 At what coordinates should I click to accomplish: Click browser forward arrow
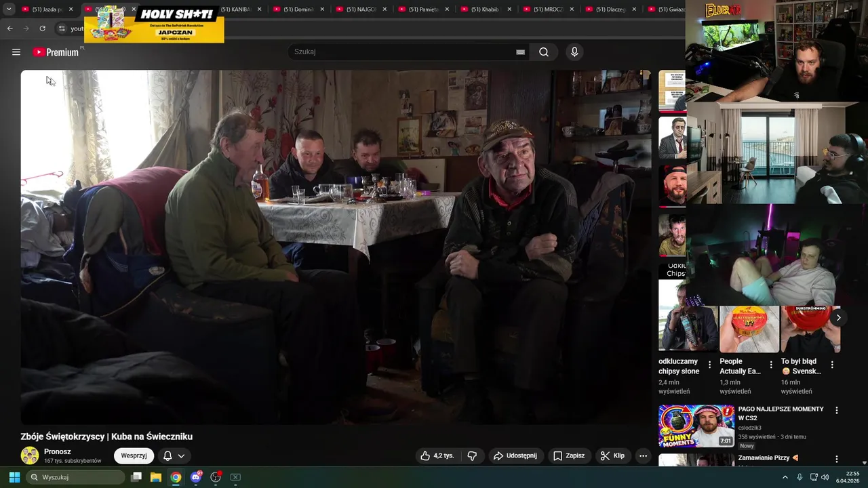[26, 28]
